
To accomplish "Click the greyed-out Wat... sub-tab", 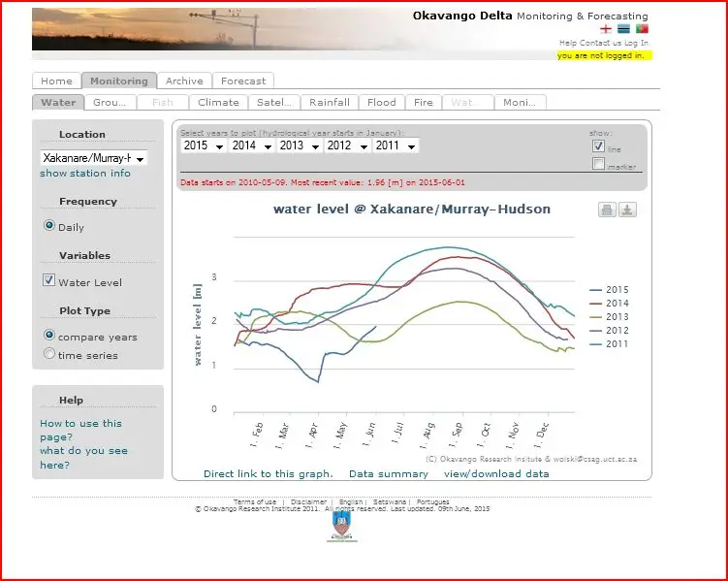I will [467, 102].
